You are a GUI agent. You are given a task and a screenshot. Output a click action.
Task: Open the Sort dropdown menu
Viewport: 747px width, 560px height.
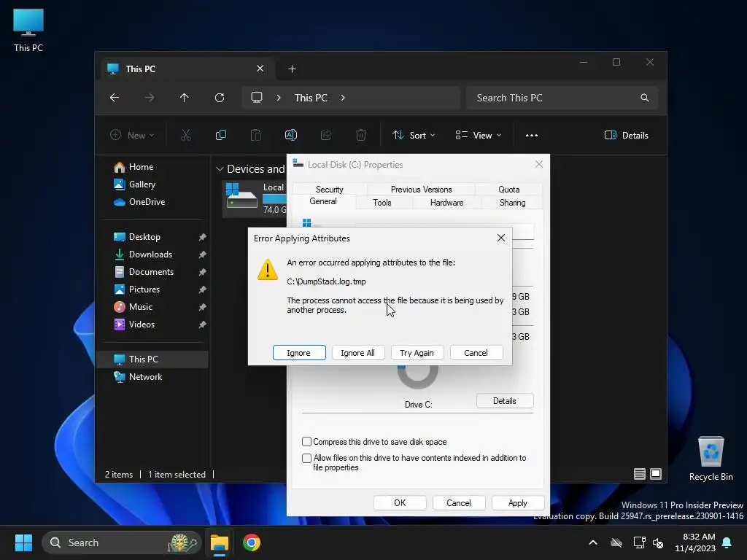[413, 135]
